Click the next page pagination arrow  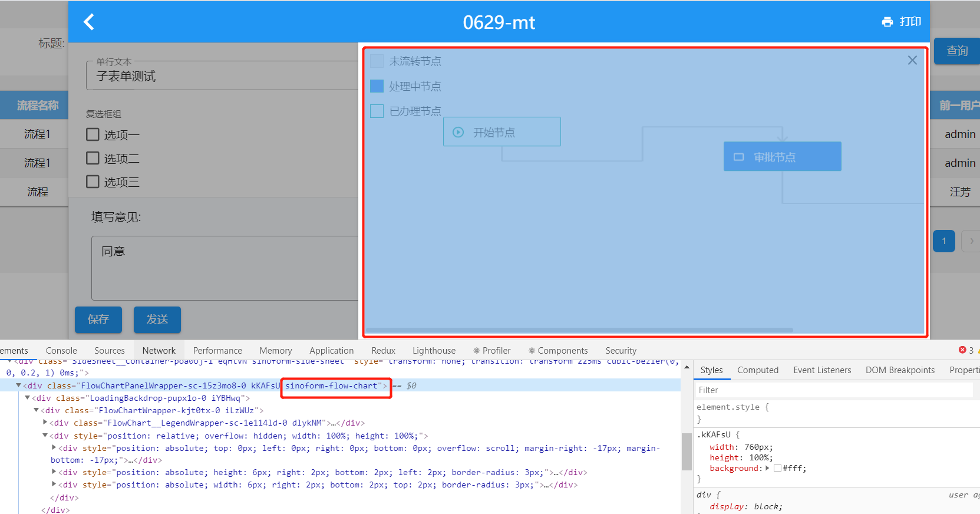pyautogui.click(x=971, y=240)
